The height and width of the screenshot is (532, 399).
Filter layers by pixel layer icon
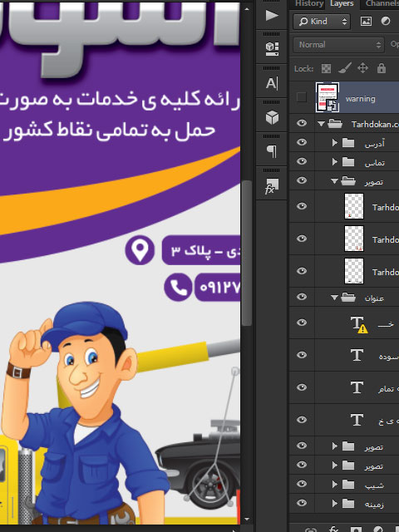click(366, 22)
